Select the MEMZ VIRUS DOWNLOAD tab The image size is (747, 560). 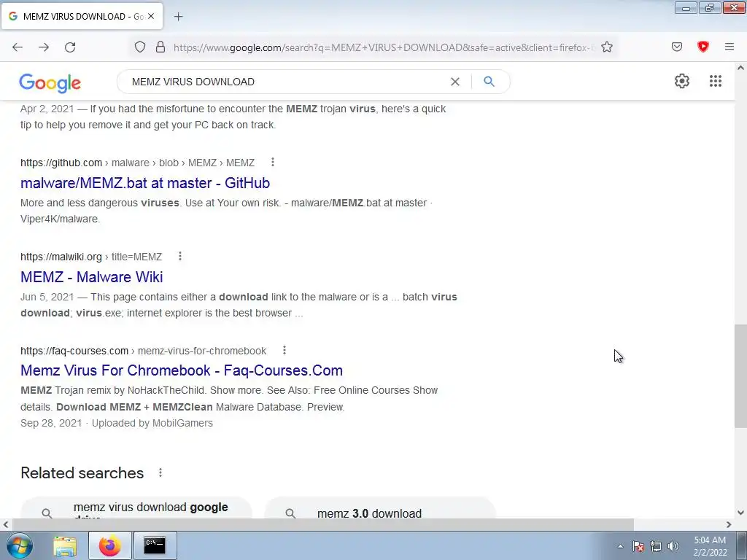coord(82,16)
